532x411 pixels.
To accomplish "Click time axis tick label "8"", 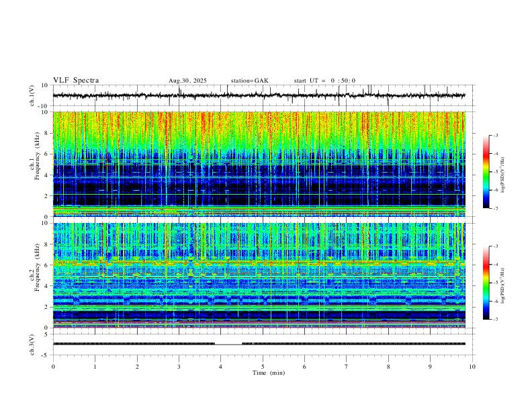I will click(x=388, y=367).
